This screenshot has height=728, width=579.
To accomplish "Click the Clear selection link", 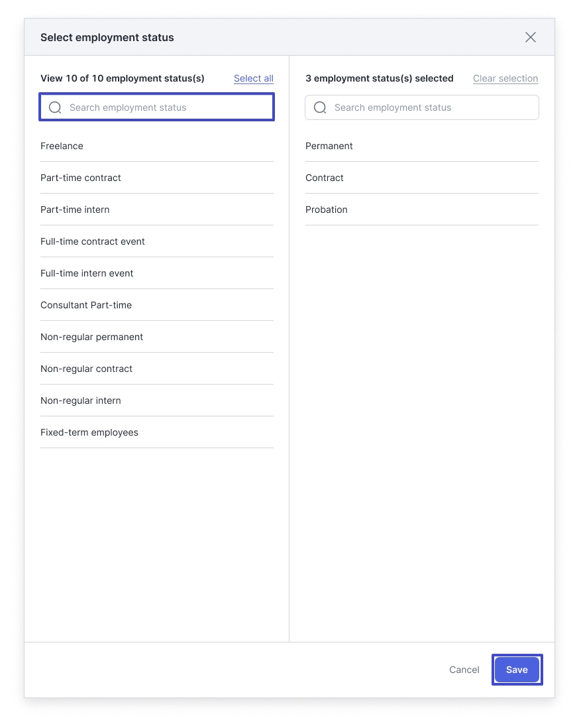I will tap(505, 78).
